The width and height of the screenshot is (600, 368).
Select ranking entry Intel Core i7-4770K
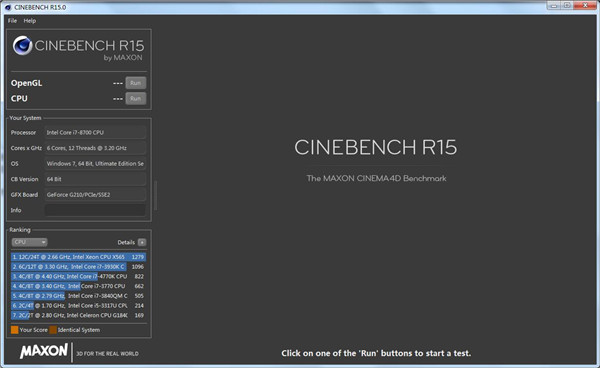click(78, 276)
